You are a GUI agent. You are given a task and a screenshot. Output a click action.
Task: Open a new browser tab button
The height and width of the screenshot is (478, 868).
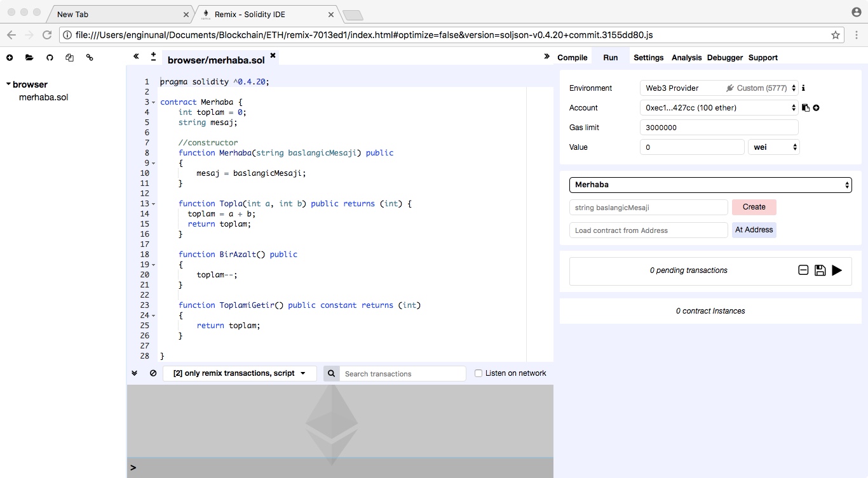353,15
